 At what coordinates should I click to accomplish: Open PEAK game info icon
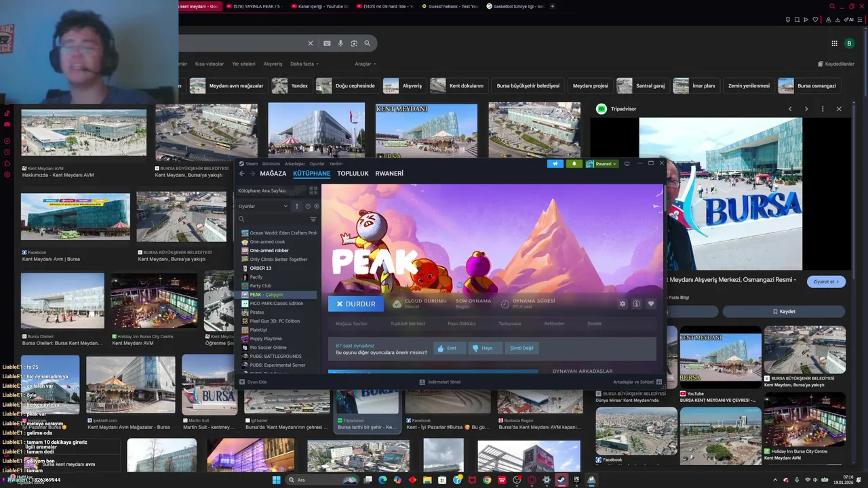(636, 304)
